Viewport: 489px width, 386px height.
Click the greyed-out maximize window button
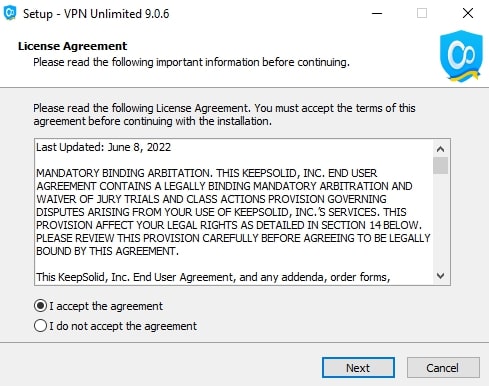pos(422,13)
